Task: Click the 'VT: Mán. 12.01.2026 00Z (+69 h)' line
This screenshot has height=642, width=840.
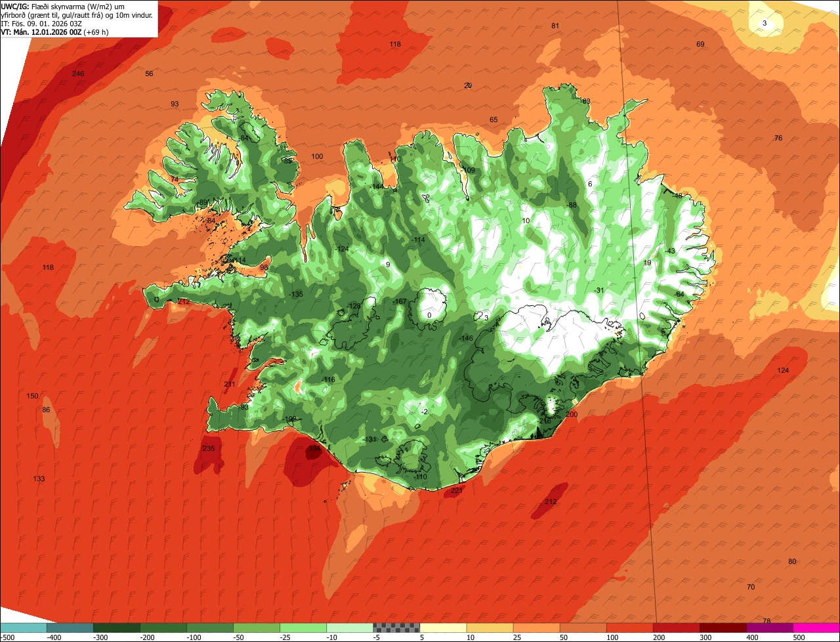Action: point(55,32)
